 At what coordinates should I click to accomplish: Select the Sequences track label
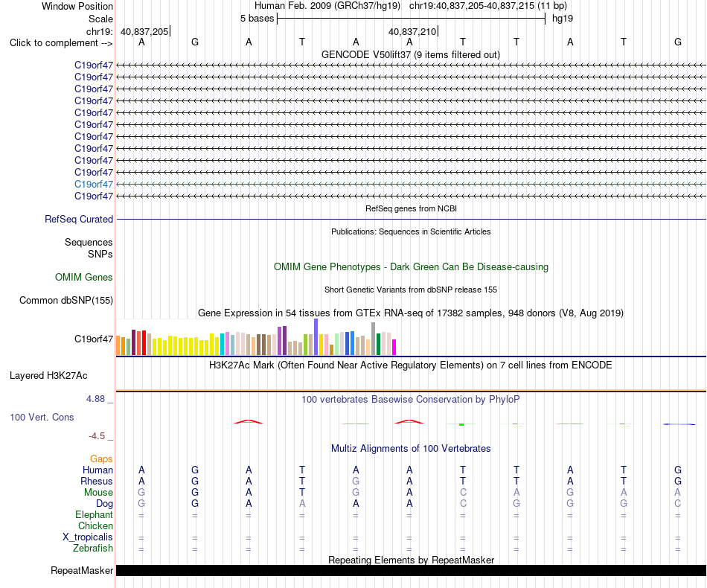[x=89, y=242]
